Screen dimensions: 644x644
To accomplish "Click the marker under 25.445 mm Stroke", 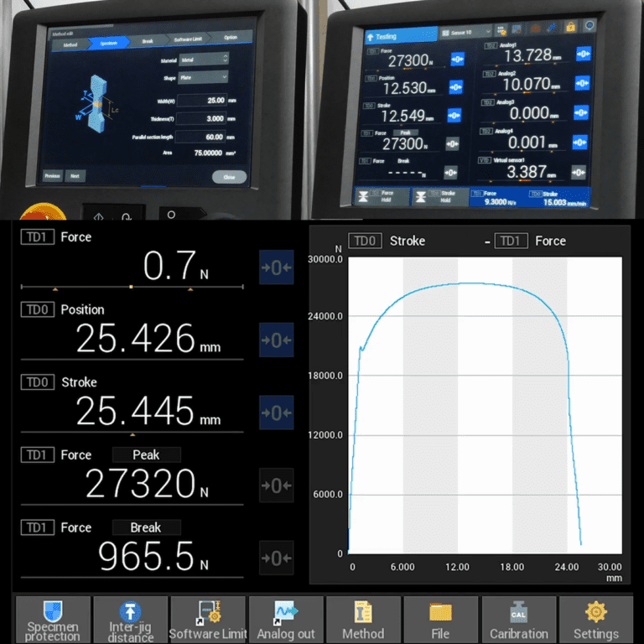I will pos(132,434).
